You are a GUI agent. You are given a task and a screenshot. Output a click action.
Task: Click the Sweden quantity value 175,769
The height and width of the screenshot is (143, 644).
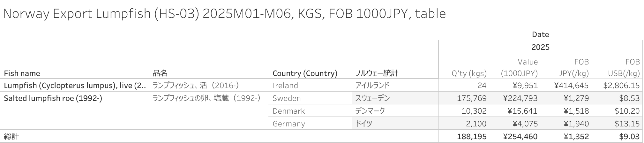point(472,98)
